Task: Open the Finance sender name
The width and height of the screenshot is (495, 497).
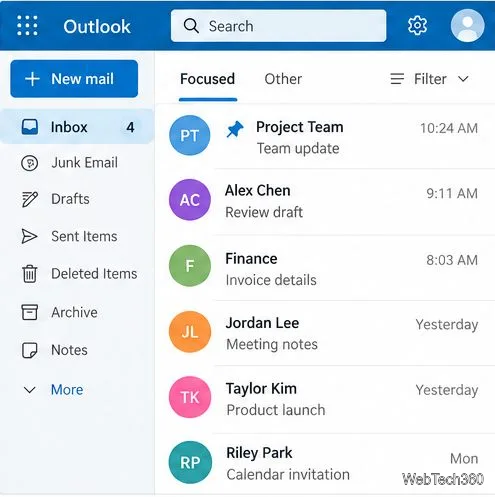Action: (251, 259)
